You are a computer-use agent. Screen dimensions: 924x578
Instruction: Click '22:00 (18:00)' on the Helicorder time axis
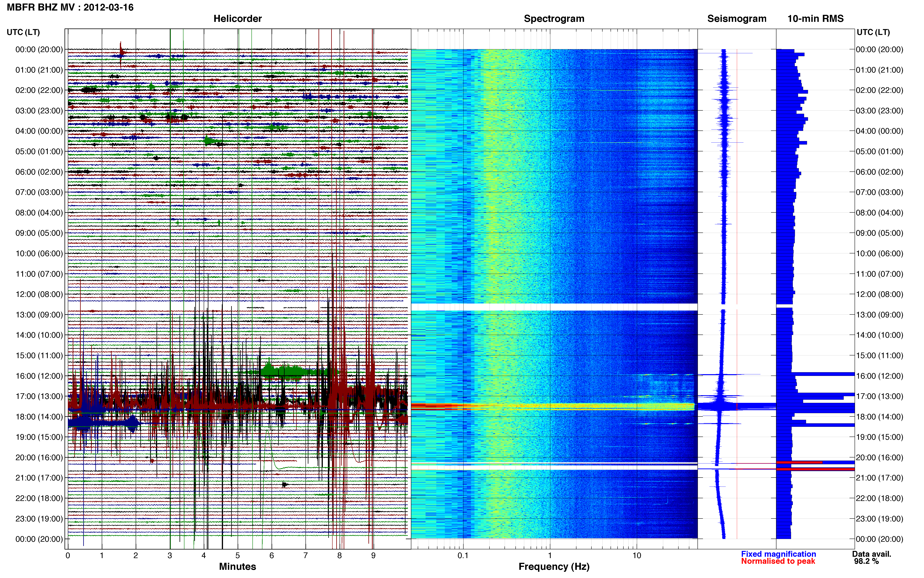(39, 498)
